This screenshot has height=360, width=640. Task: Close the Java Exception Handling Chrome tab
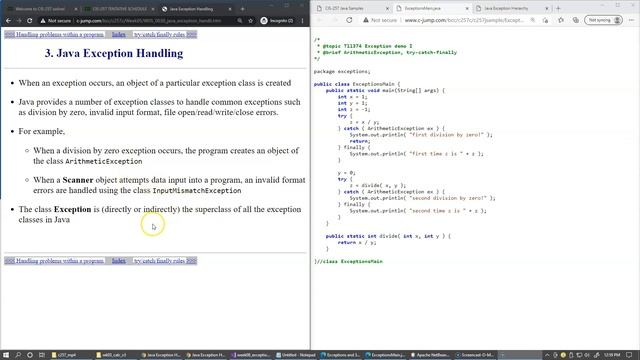point(230,9)
